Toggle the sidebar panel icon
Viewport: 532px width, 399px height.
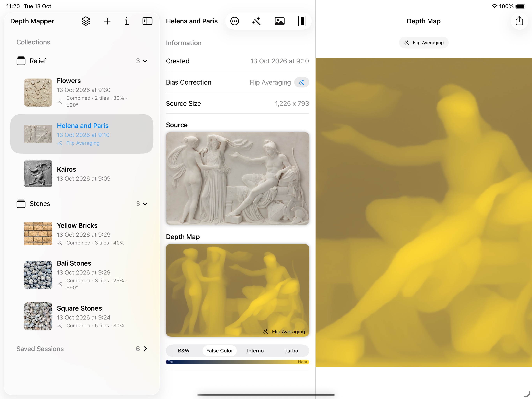coord(147,21)
